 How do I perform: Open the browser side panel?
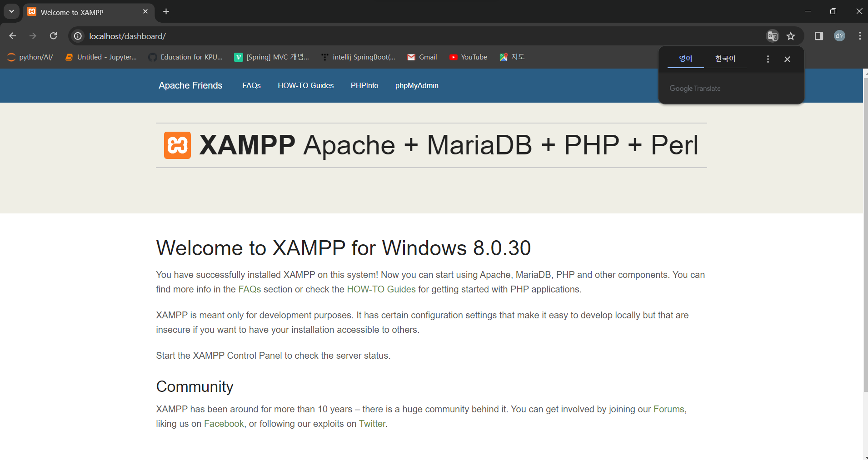coord(819,36)
